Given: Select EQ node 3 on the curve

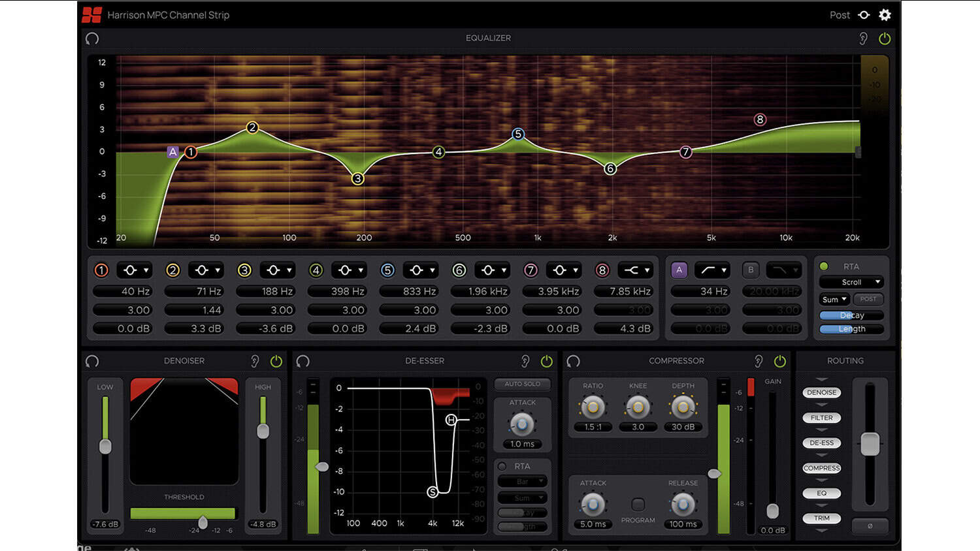Looking at the screenshot, I should pos(357,178).
